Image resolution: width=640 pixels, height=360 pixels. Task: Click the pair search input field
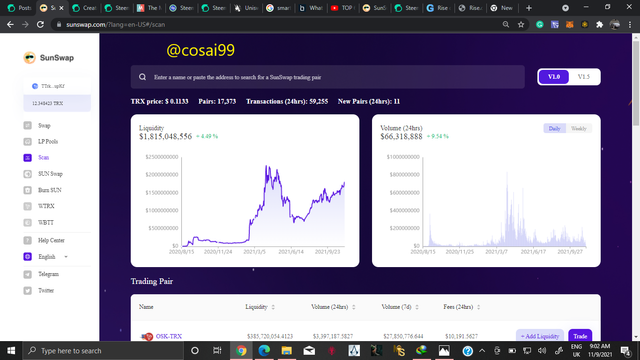(x=328, y=77)
